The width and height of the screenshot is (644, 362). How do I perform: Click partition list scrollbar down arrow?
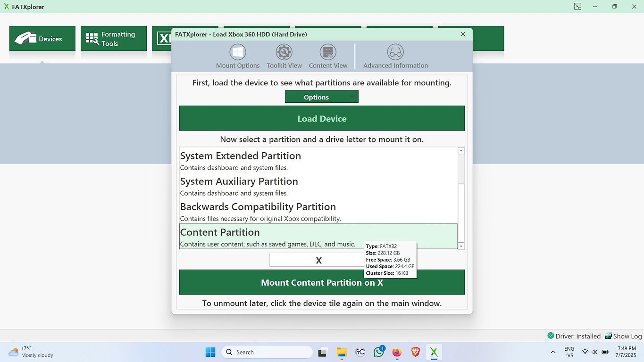click(x=461, y=246)
